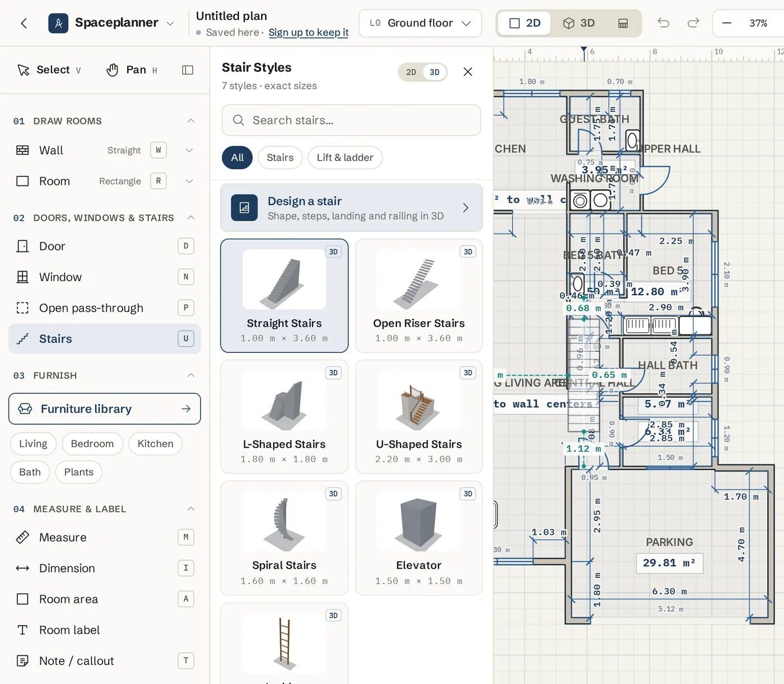Viewport: 784px width, 684px height.
Task: Open the Furniture library
Action: (105, 409)
